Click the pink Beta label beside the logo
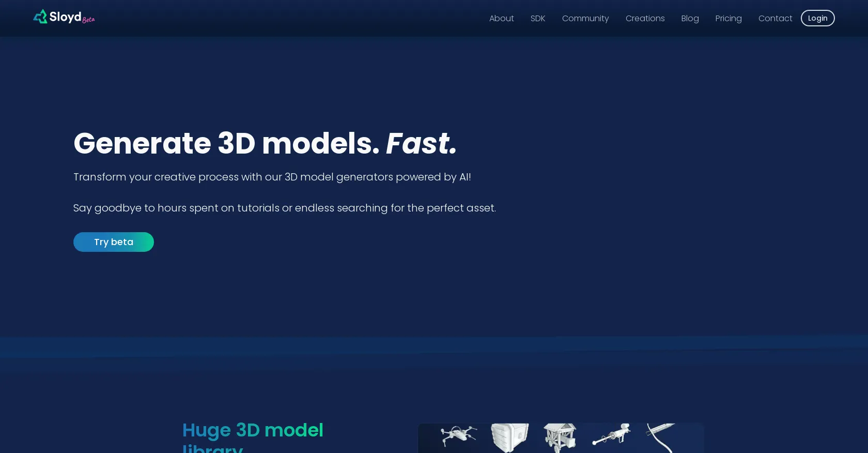 point(88,20)
